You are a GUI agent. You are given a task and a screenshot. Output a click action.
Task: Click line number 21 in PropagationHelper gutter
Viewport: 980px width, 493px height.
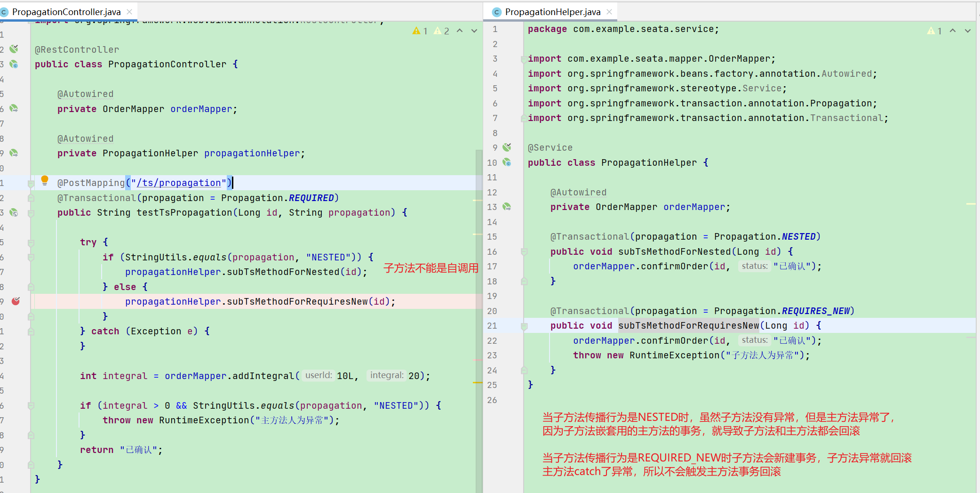pos(492,325)
